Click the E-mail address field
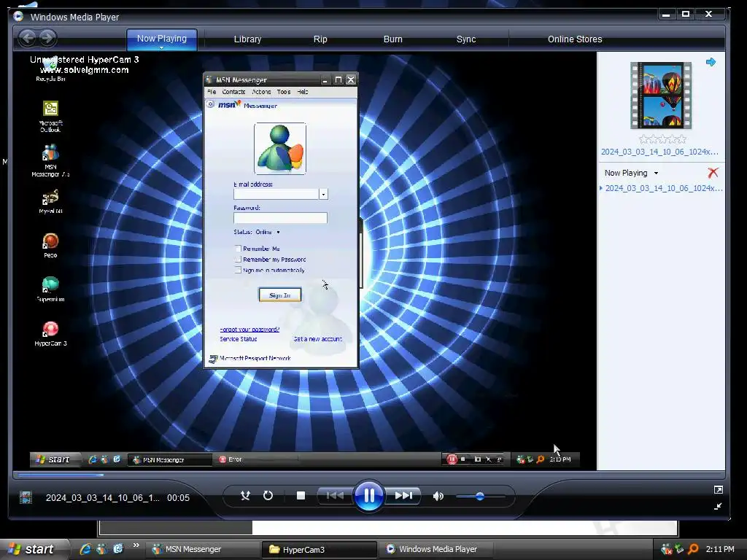 coord(276,194)
